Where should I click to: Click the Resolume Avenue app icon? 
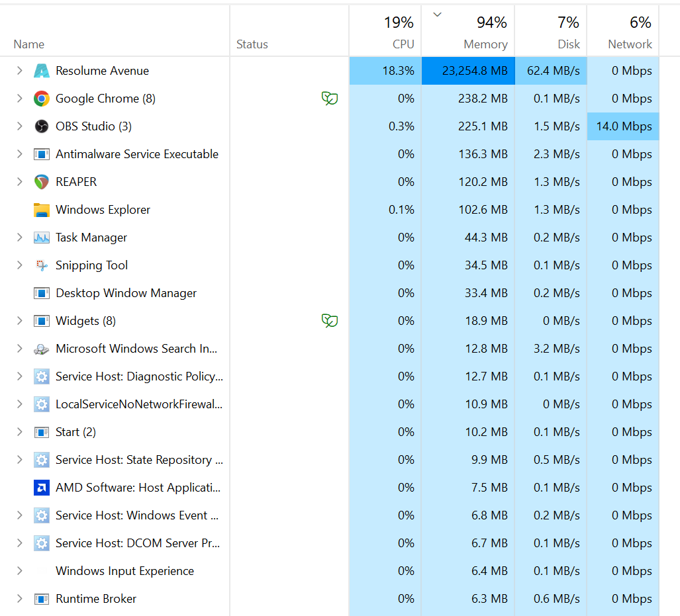42,71
